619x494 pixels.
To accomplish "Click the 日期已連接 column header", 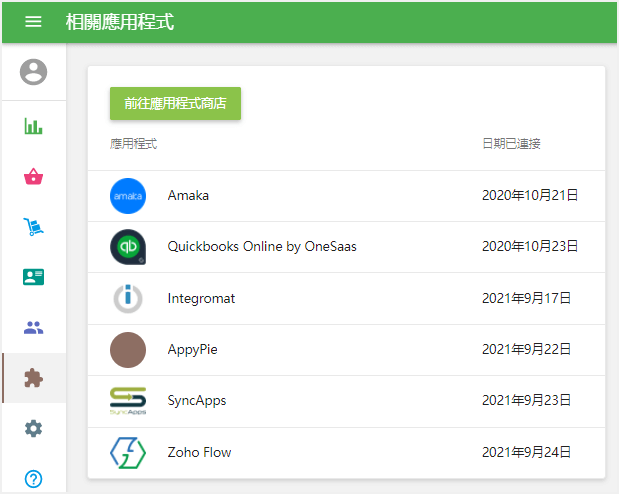I will click(x=511, y=144).
